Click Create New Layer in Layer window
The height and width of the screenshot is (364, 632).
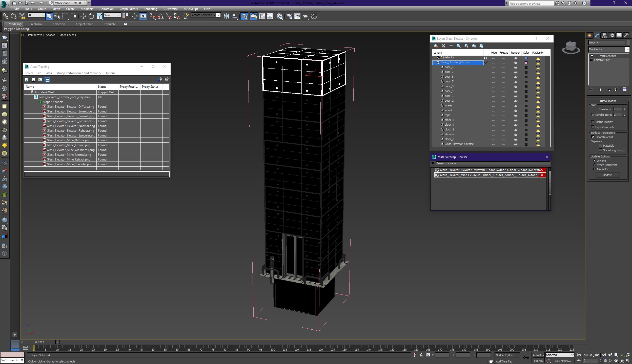[436, 46]
